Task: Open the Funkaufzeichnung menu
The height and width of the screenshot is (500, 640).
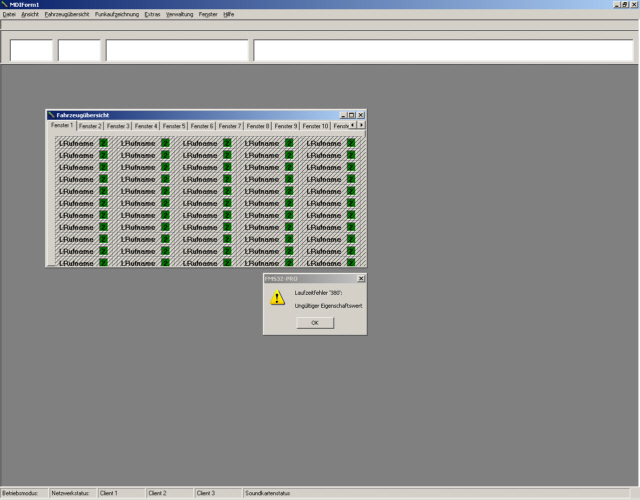Action: 118,15
